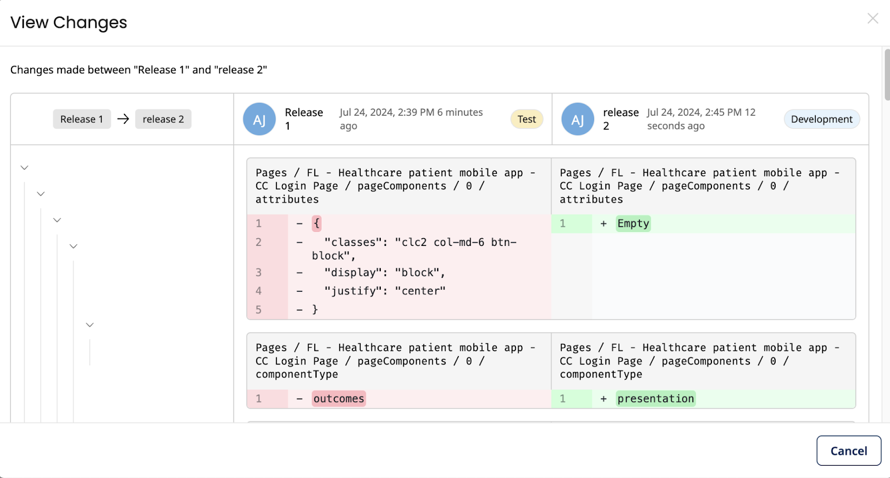
Task: Collapse the second-level tree chevron
Action: pyautogui.click(x=41, y=194)
